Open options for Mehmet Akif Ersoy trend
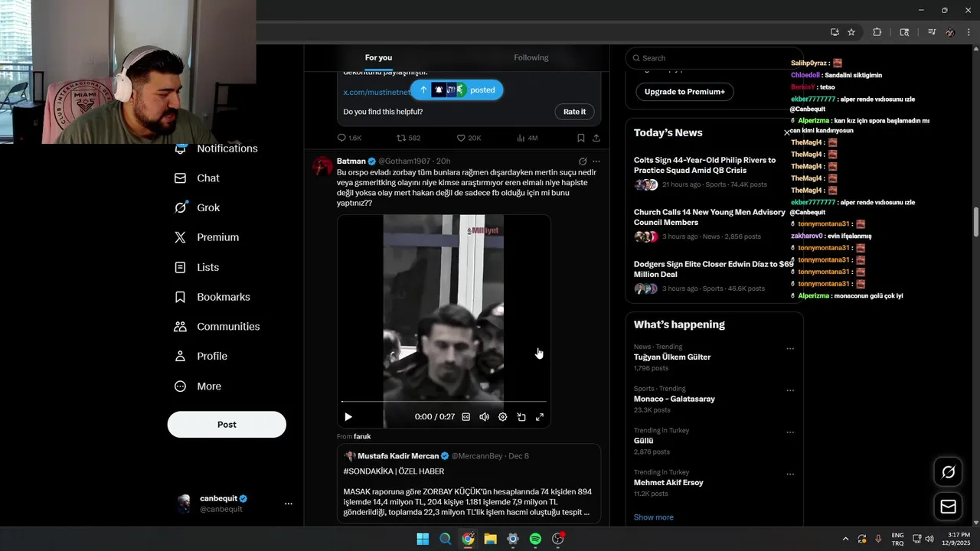 [790, 474]
